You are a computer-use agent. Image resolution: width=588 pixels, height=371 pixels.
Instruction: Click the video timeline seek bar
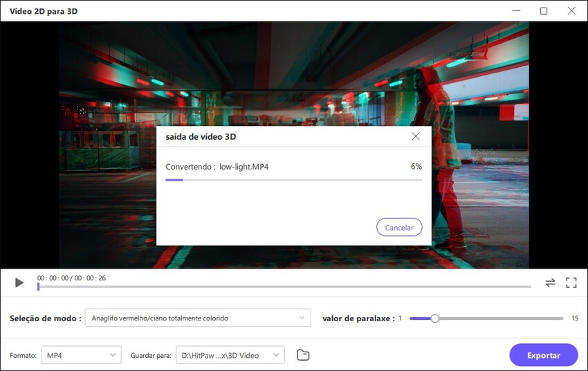click(284, 287)
